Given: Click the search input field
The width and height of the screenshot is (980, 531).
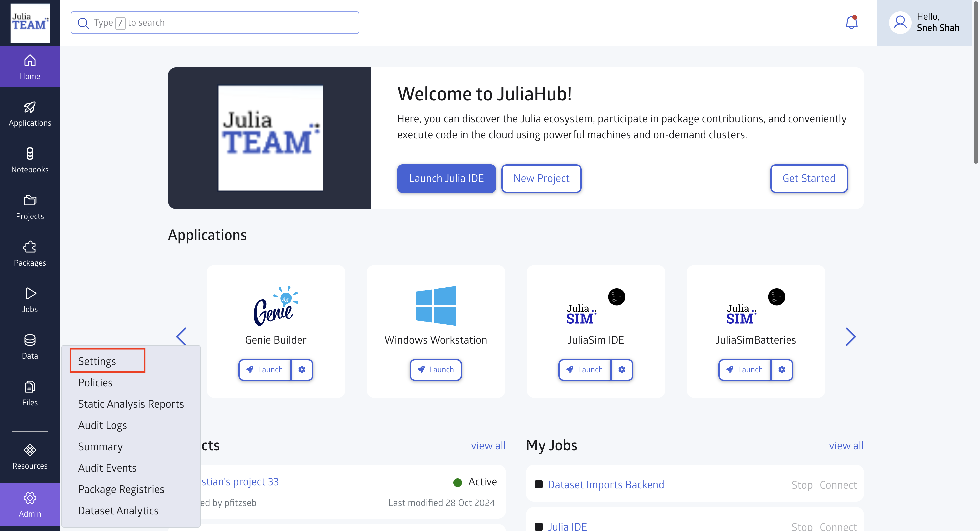Looking at the screenshot, I should 215,22.
